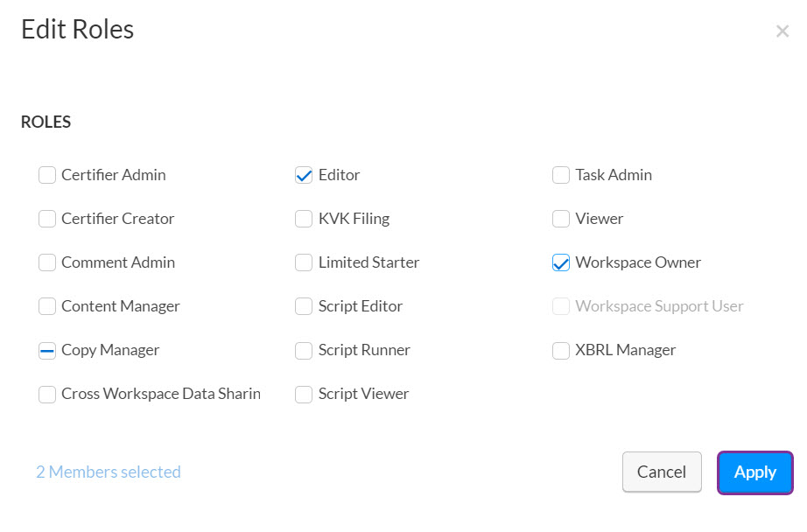The height and width of the screenshot is (532, 807).
Task: Close the Edit Roles dialog
Action: click(x=782, y=31)
